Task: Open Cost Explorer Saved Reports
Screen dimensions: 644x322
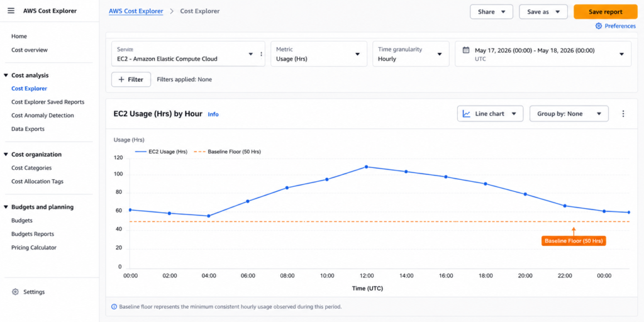Action: (x=48, y=102)
